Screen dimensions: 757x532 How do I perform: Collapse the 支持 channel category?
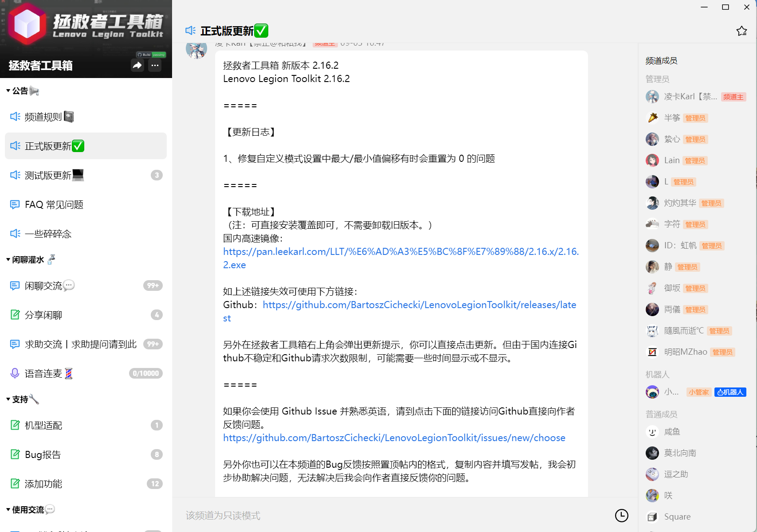8,399
